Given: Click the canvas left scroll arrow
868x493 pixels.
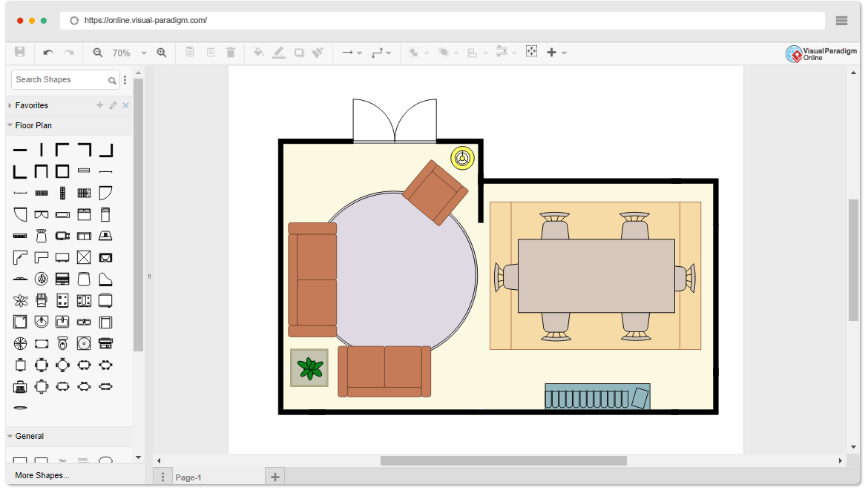Looking at the screenshot, I should pyautogui.click(x=159, y=460).
